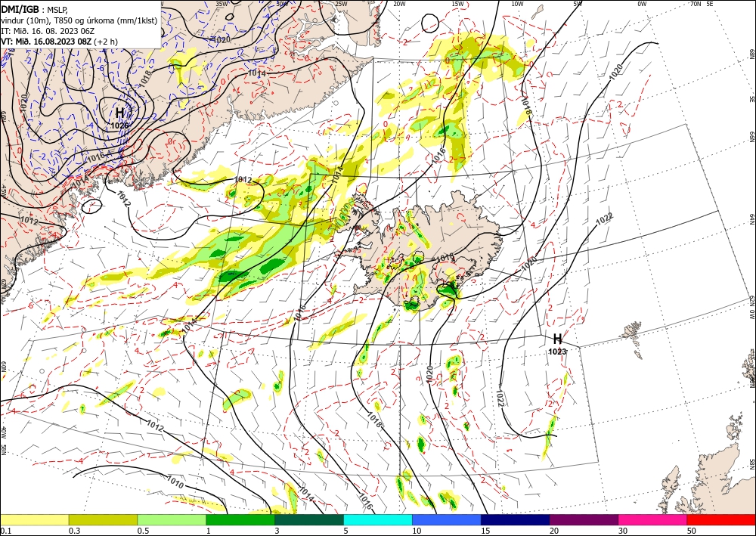Click the 25W longitude label
Screen dimensions: 756x536
[340, 3]
